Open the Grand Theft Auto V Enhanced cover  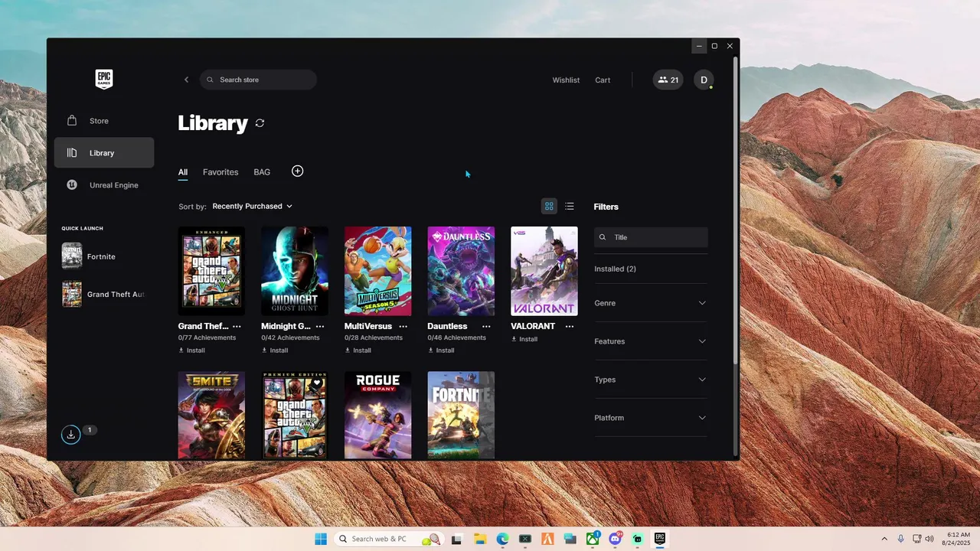pos(211,271)
